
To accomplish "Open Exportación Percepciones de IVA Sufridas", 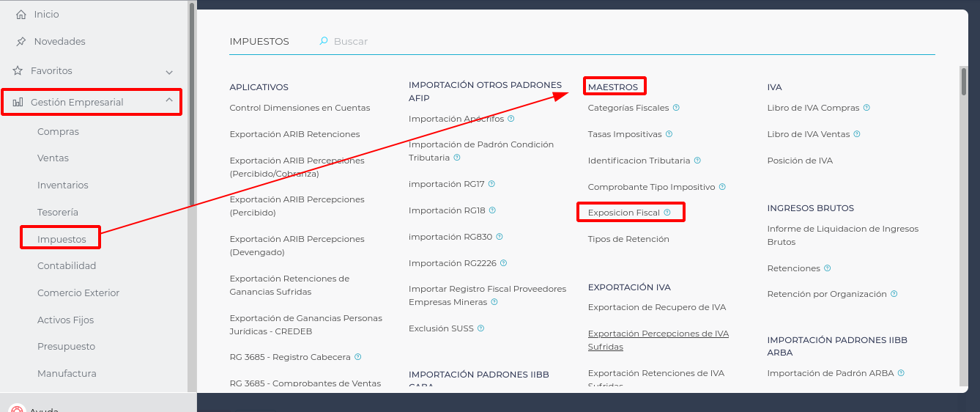I will click(x=658, y=340).
